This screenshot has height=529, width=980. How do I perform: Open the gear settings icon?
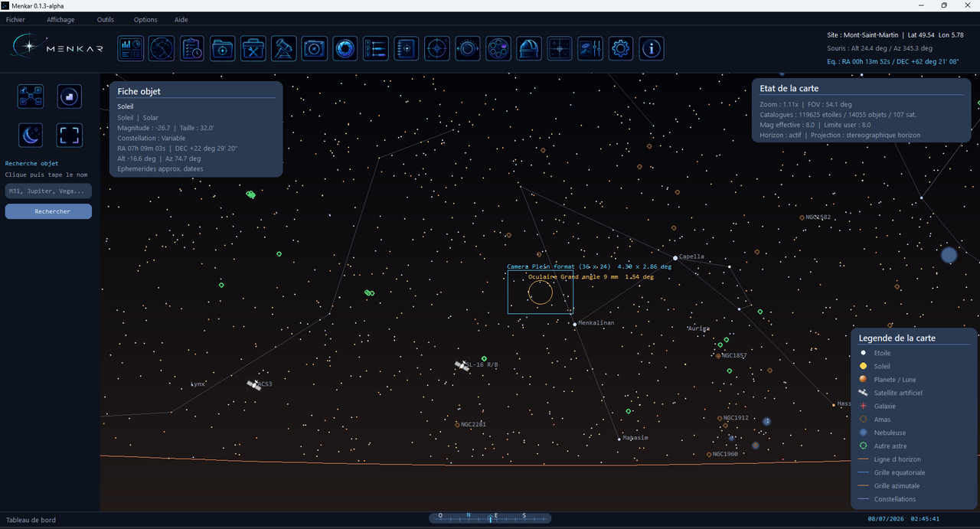click(x=621, y=48)
